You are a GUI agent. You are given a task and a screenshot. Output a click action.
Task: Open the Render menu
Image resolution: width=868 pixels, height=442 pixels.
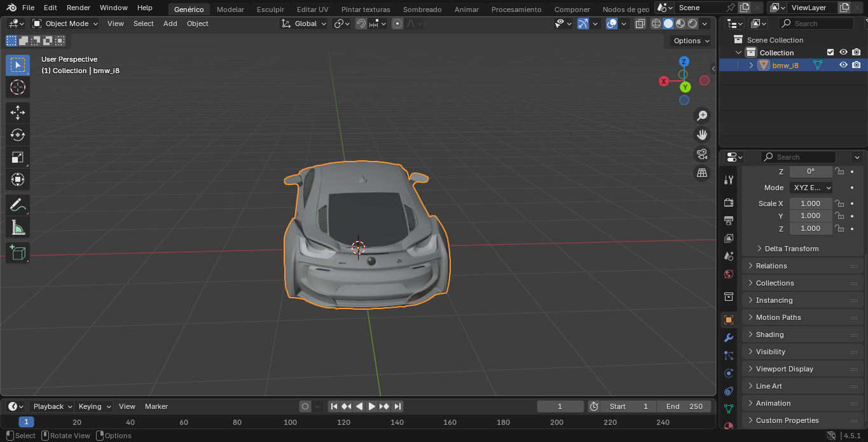[x=78, y=8]
